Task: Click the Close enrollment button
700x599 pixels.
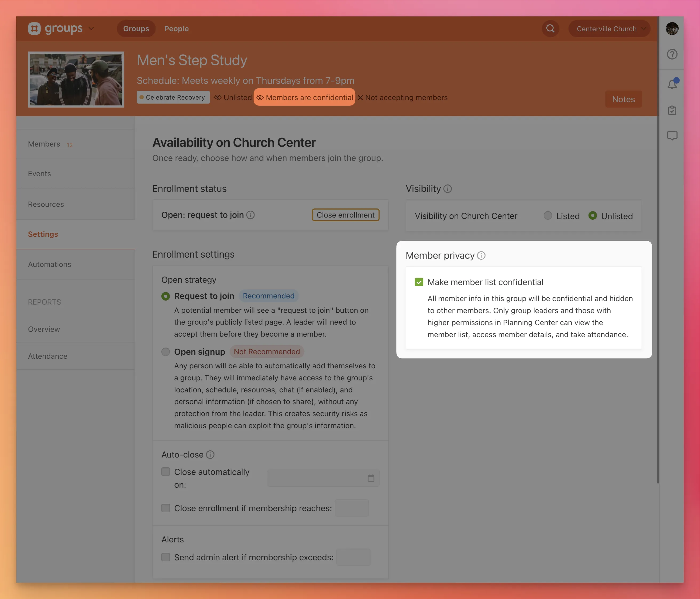Action: 345,215
